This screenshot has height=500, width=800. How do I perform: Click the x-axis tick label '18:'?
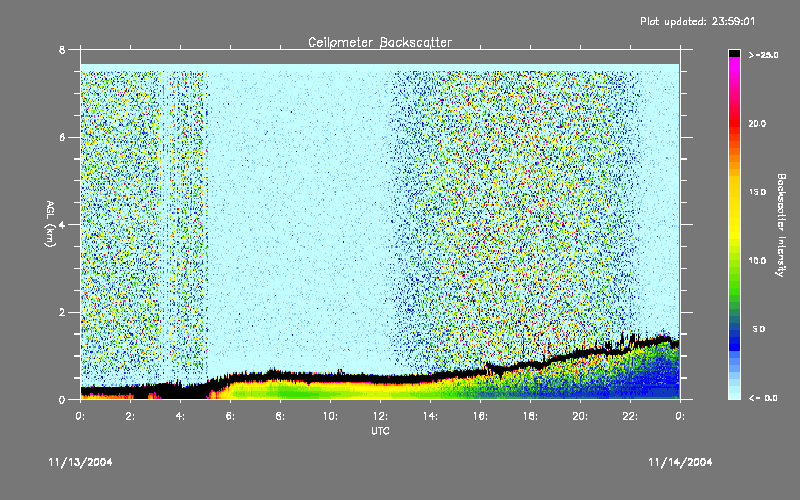coord(530,416)
